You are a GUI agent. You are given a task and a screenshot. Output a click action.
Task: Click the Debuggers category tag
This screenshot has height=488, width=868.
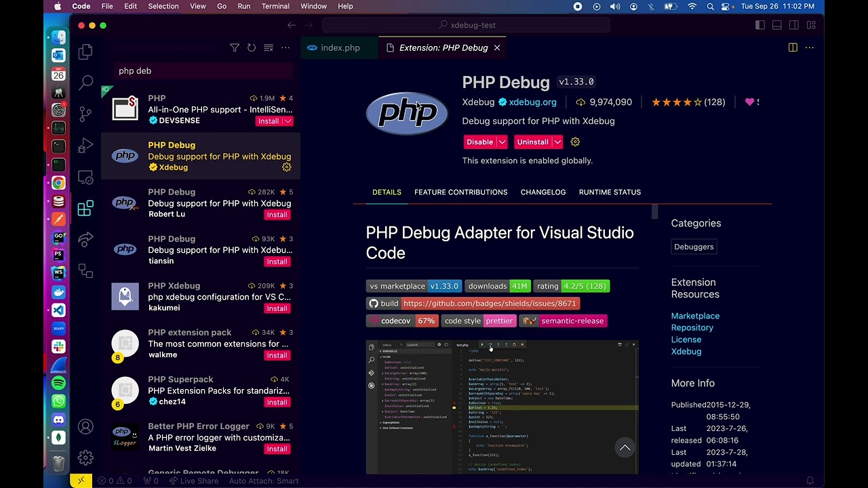tap(694, 247)
